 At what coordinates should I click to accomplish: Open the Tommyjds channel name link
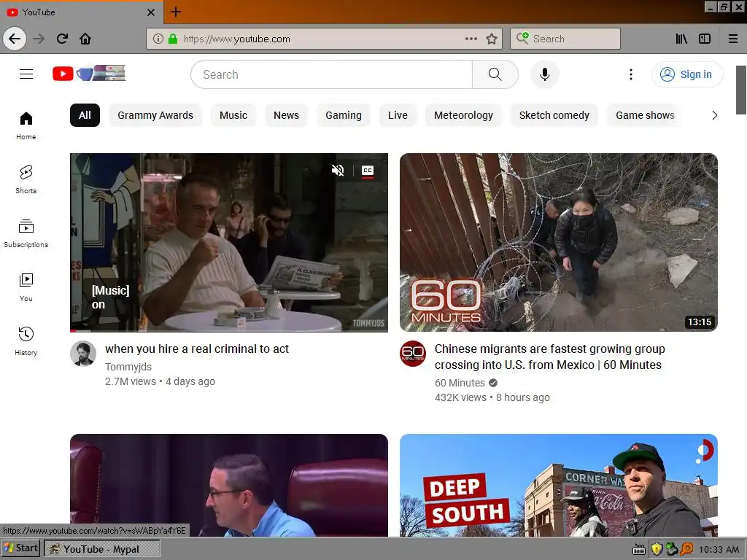(128, 367)
